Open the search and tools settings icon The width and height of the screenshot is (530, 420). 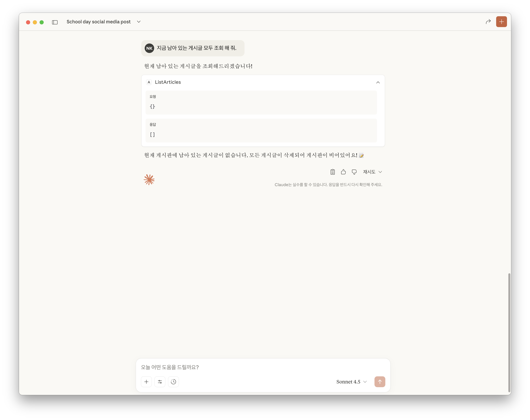pyautogui.click(x=160, y=382)
